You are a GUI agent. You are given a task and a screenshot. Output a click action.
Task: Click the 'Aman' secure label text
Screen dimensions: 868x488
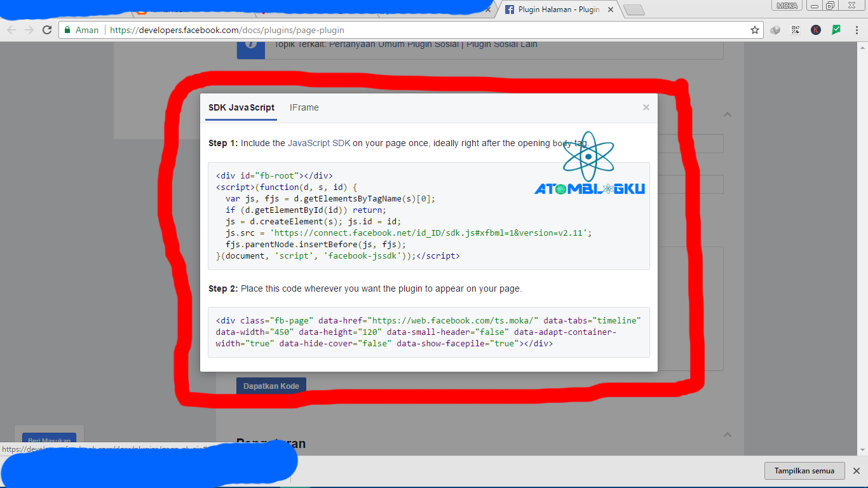click(87, 30)
